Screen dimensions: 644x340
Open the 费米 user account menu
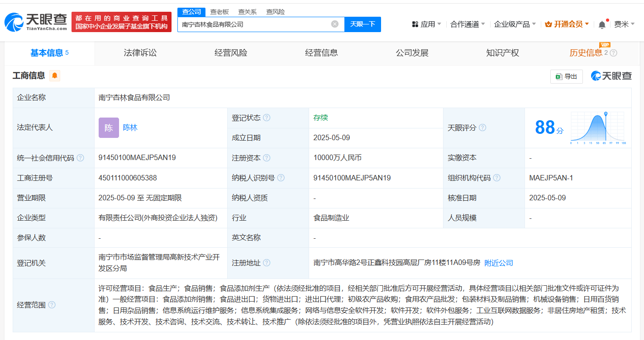[x=624, y=24]
